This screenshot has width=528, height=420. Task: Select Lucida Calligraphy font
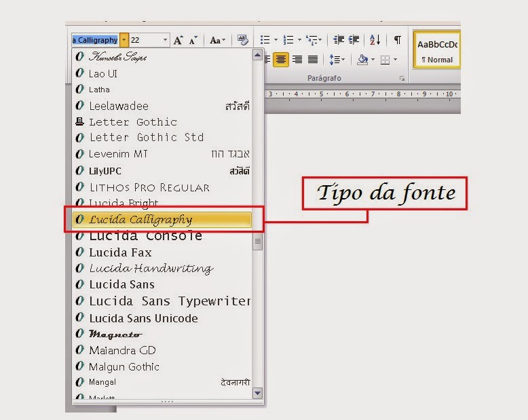(162, 220)
